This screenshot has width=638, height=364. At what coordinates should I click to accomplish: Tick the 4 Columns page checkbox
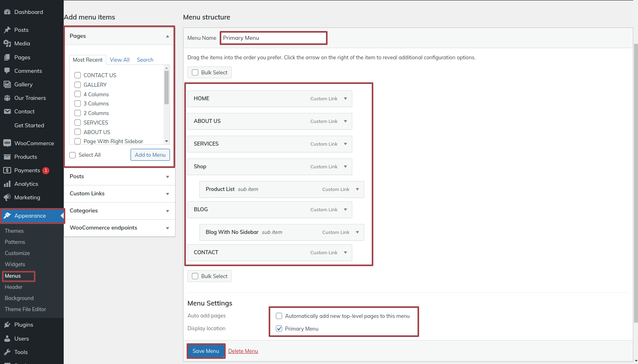(78, 94)
